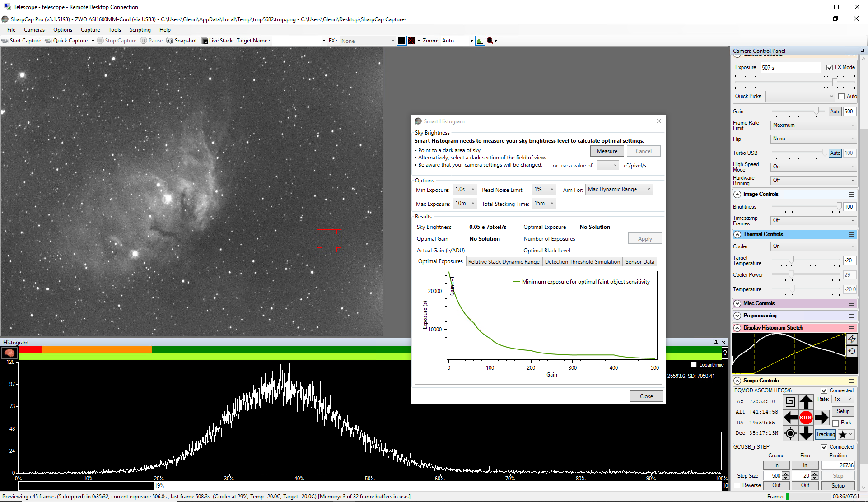Viewport: 868px width, 502px height.
Task: Click the histogram help question mark
Action: (725, 353)
